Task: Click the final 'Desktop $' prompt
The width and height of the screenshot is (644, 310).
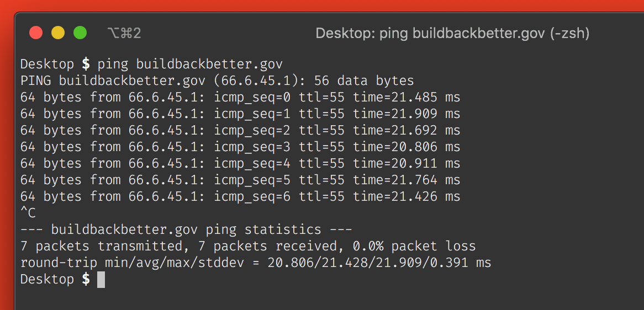Action: [x=55, y=279]
